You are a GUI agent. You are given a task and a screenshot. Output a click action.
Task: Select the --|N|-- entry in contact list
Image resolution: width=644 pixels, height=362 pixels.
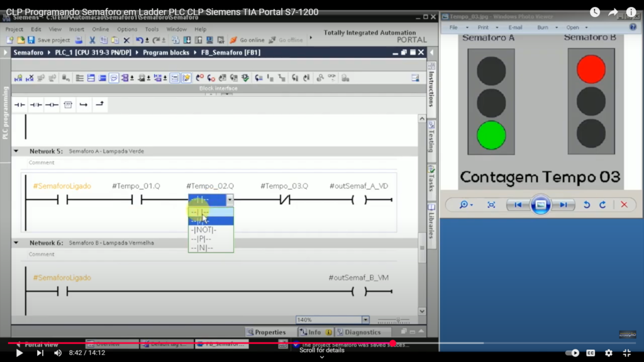tap(211, 248)
